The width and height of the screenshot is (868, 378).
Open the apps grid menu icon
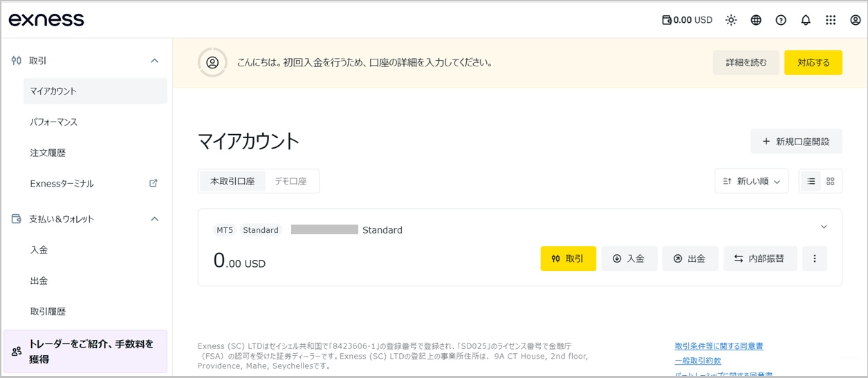point(831,20)
